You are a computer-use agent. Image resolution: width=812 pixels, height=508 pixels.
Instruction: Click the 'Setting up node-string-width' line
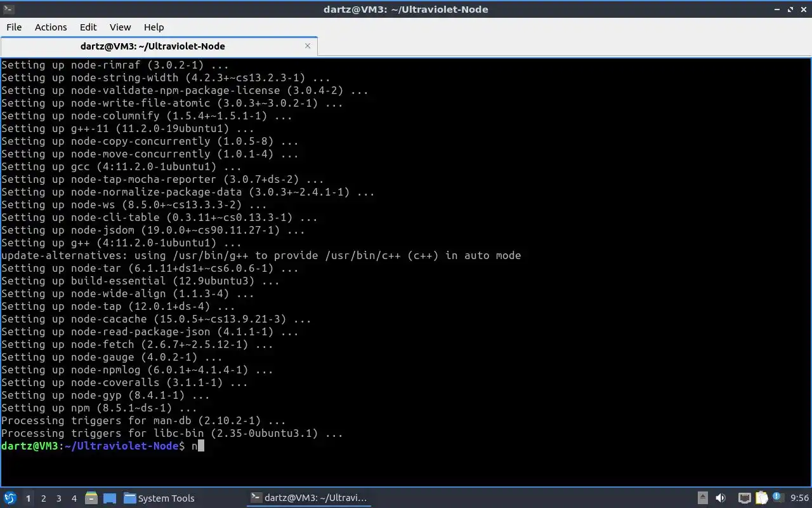166,77
